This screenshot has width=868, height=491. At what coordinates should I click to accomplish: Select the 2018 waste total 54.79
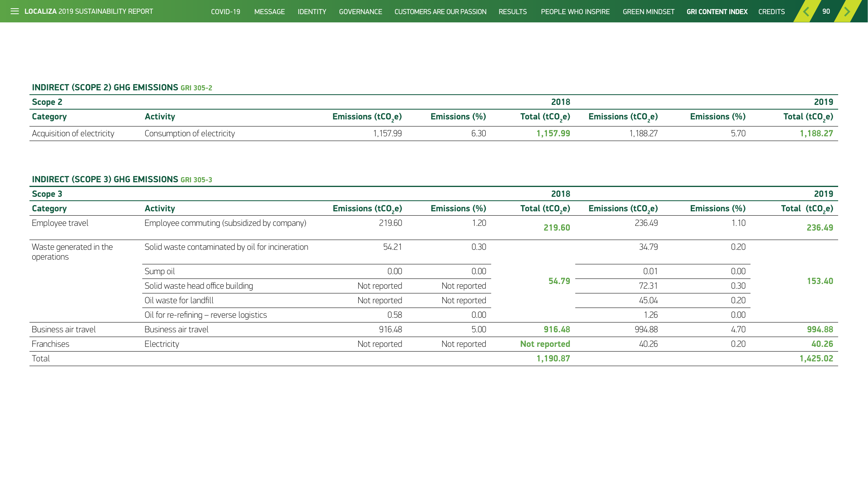(x=559, y=281)
